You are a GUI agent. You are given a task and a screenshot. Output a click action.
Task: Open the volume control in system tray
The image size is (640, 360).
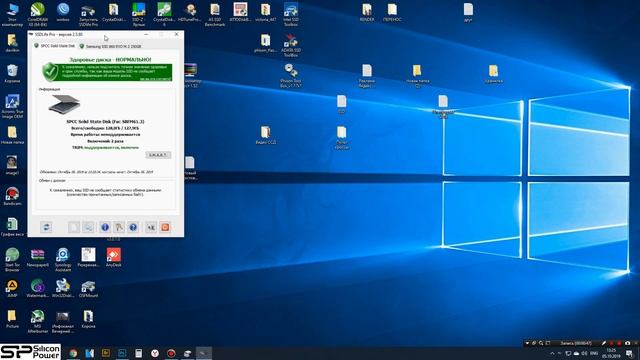584,353
